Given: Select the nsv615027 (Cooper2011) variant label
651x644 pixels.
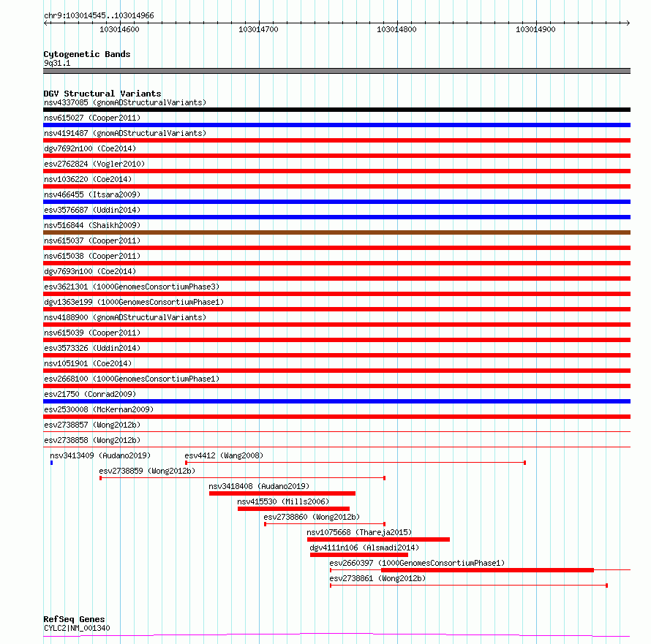Looking at the screenshot, I should point(92,118).
